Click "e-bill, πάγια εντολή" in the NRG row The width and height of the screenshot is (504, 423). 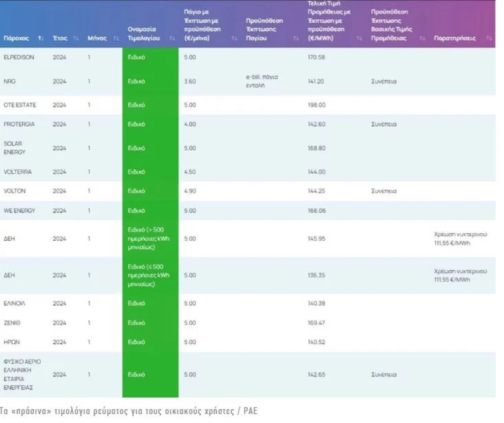(262, 81)
